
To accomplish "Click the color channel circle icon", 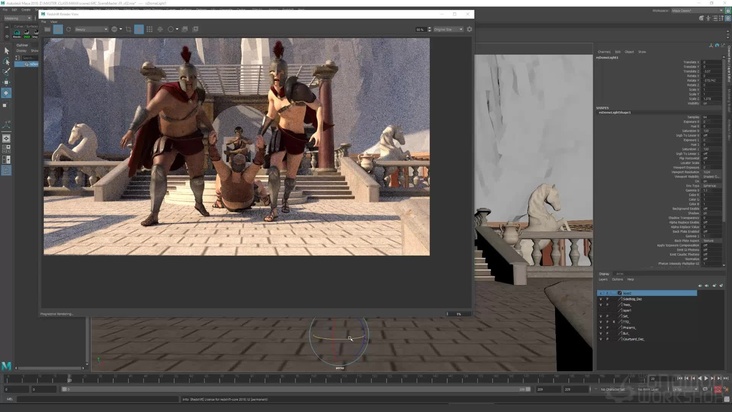I will [115, 29].
